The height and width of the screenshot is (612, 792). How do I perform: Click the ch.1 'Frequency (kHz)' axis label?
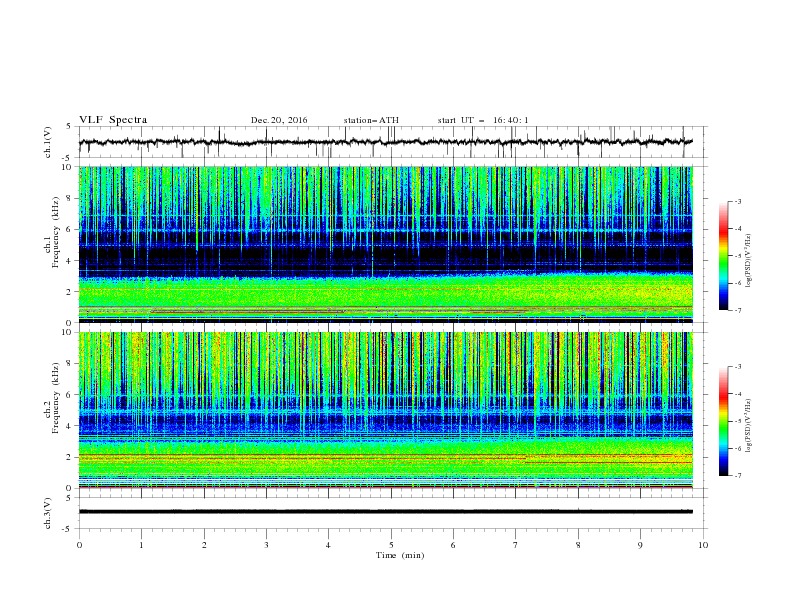pyautogui.click(x=56, y=232)
